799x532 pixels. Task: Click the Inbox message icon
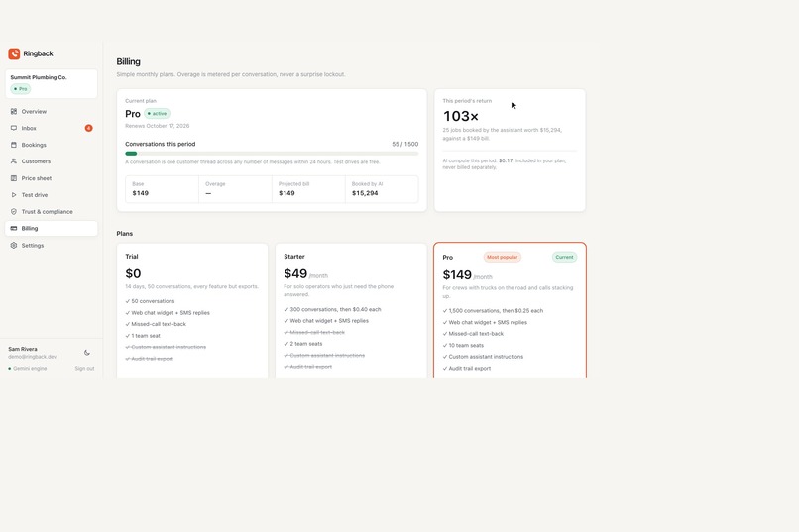(14, 128)
